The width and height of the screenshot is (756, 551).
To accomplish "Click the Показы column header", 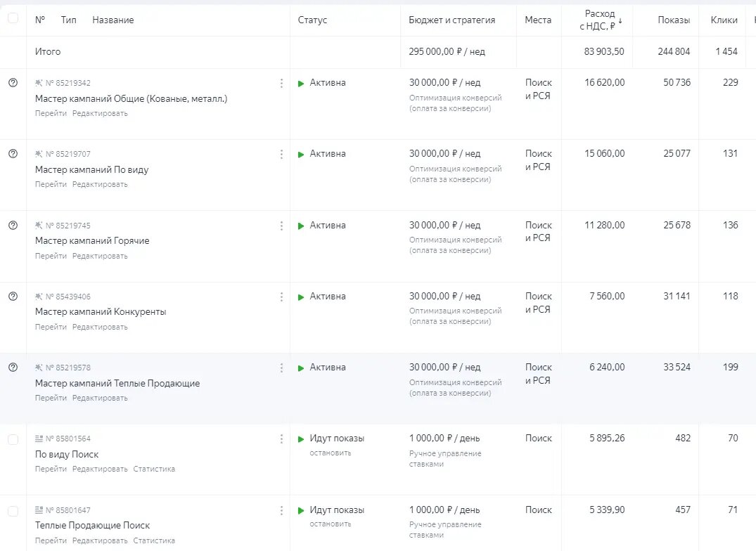I will point(674,20).
